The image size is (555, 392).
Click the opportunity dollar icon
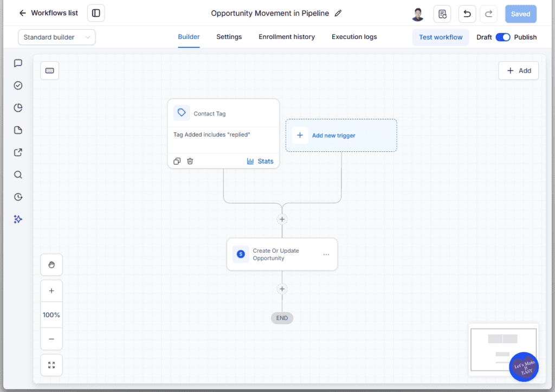[241, 254]
